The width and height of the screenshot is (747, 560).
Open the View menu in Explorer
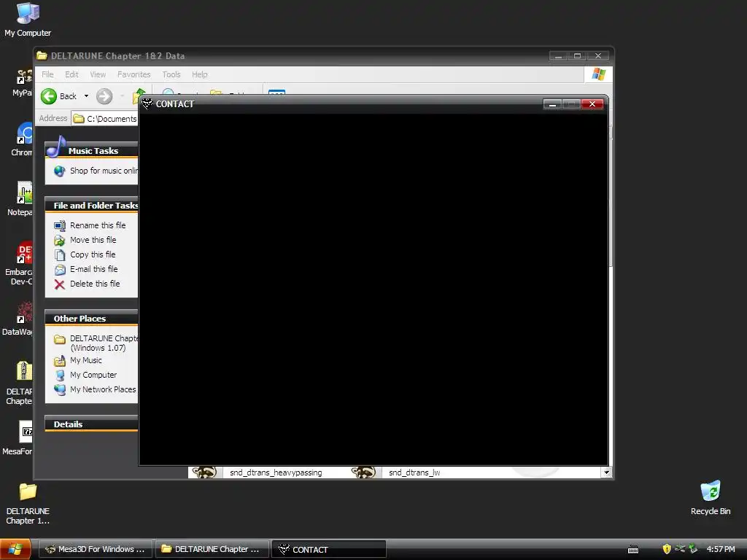98,74
